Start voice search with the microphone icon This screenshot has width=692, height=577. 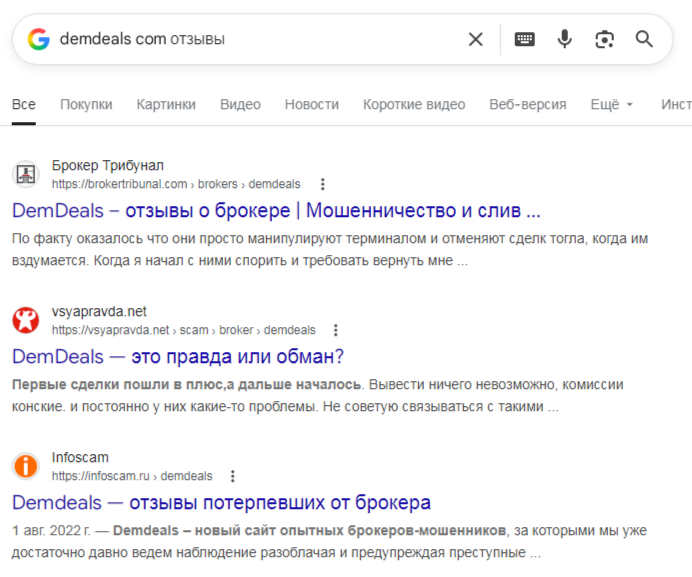tap(564, 39)
